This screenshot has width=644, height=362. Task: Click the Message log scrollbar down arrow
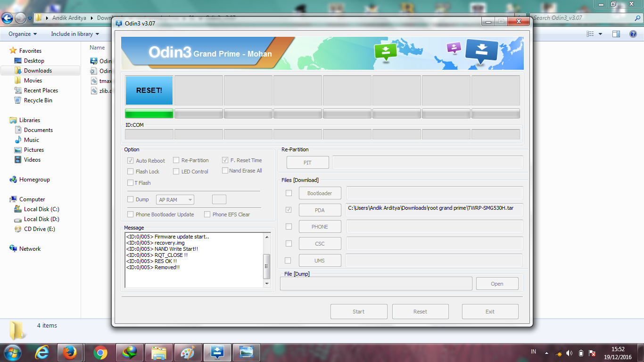point(267,284)
